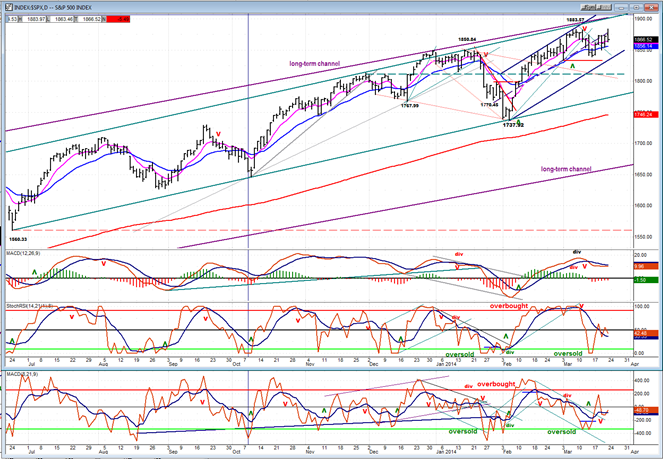The width and height of the screenshot is (663, 459).
Task: Click the red net change field -5.49
Action: click(x=118, y=19)
